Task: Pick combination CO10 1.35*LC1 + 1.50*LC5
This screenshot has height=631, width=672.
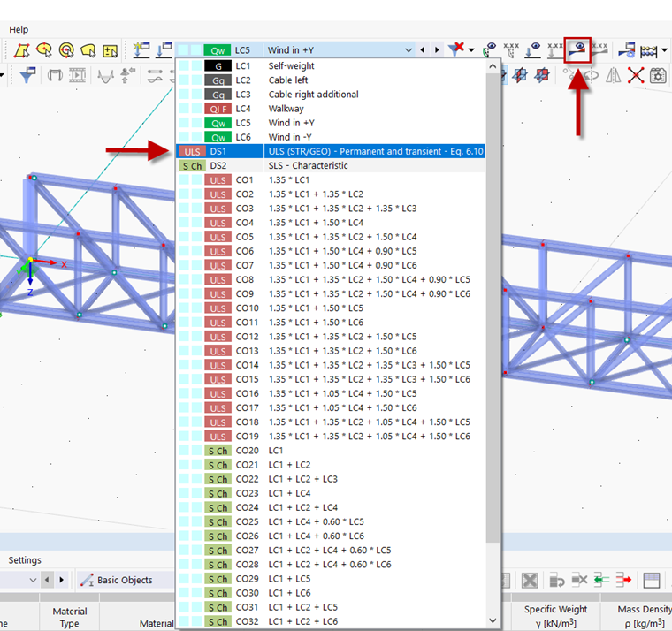Action: tap(331, 308)
